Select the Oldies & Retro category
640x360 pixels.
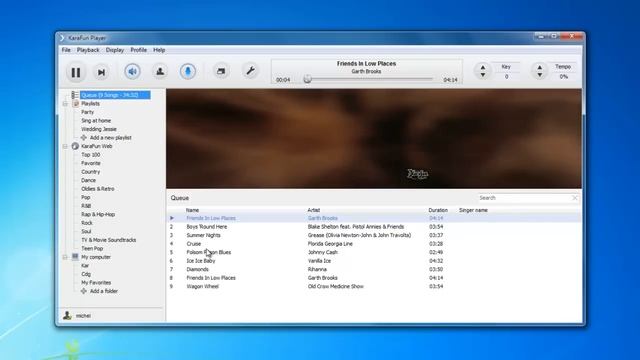tap(98, 189)
